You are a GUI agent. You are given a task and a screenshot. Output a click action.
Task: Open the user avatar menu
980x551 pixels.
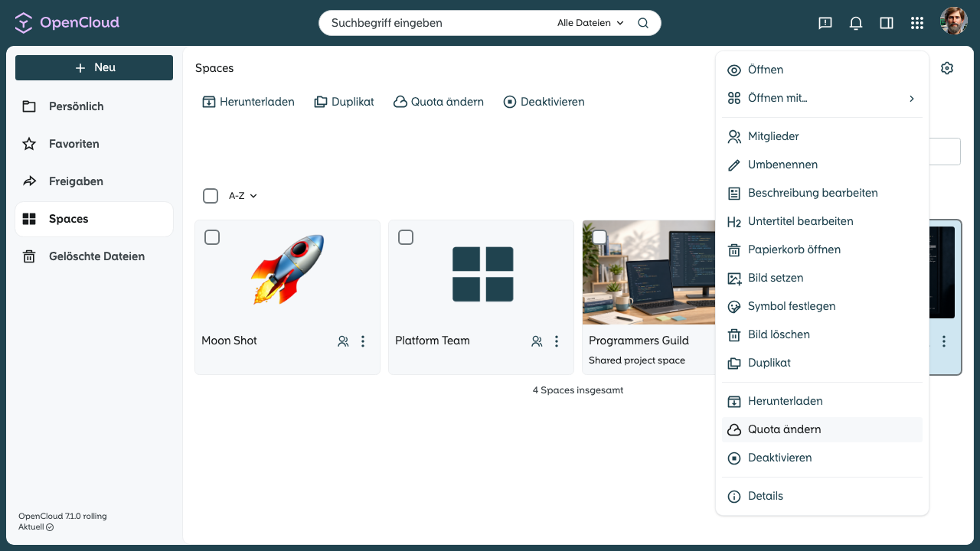[954, 21]
